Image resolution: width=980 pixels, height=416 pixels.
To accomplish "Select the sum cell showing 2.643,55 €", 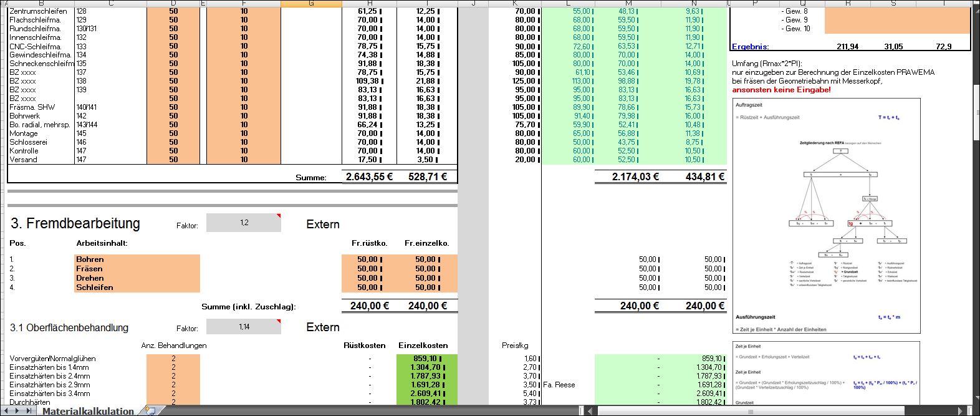I will point(369,177).
